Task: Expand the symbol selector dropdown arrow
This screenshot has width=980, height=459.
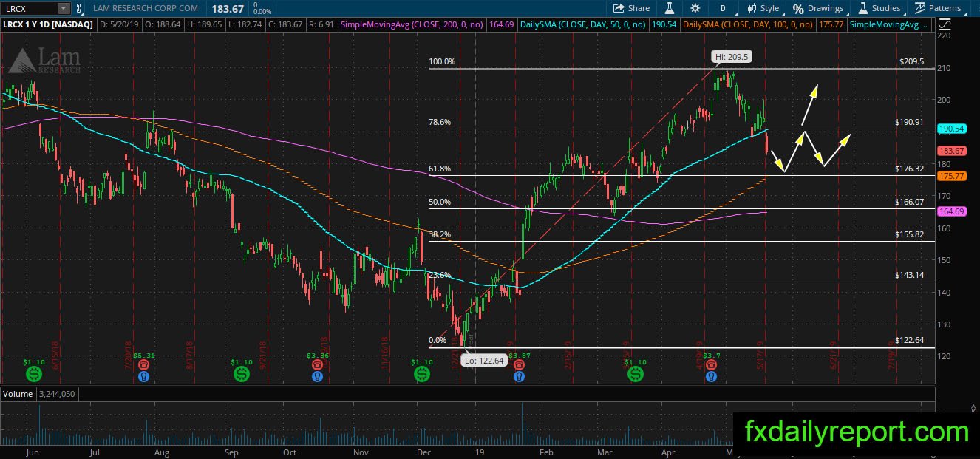Action: tap(63, 8)
